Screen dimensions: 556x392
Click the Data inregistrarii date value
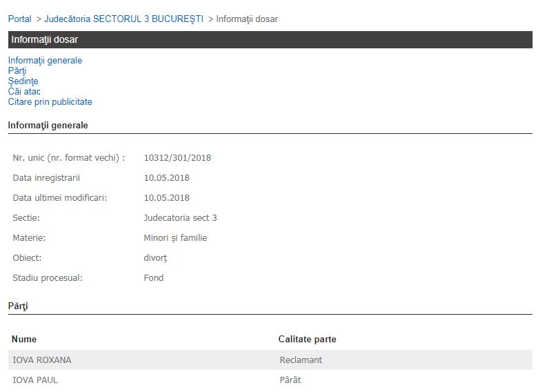(x=166, y=178)
